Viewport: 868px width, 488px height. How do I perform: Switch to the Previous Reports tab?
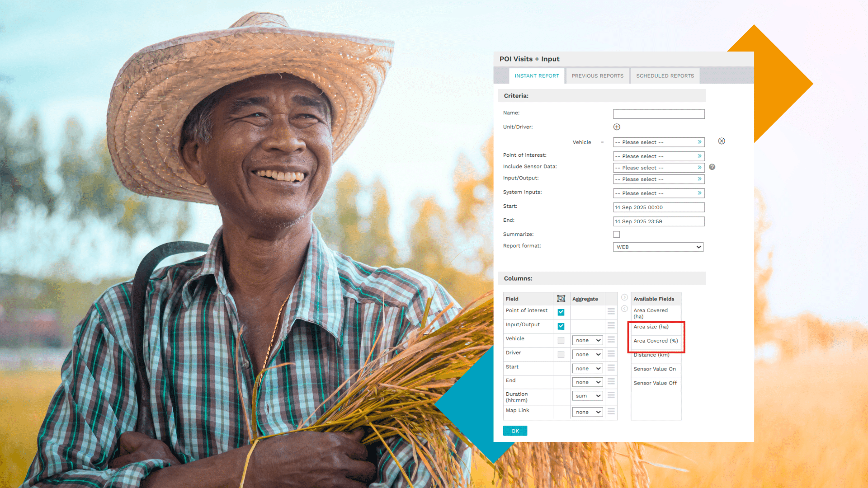click(x=597, y=76)
